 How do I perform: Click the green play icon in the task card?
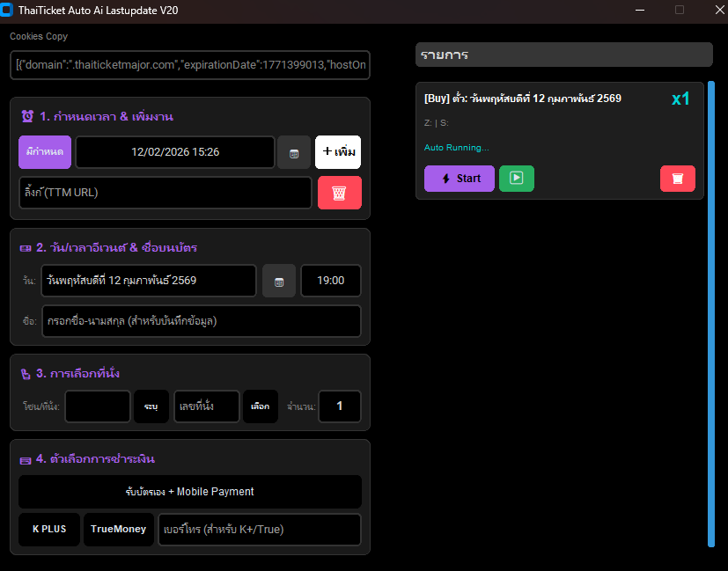coord(517,178)
